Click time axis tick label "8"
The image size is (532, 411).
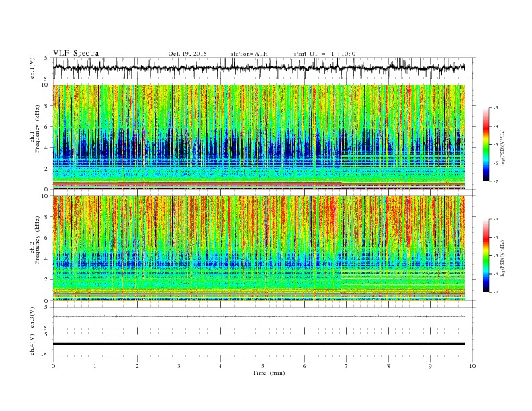(x=388, y=366)
